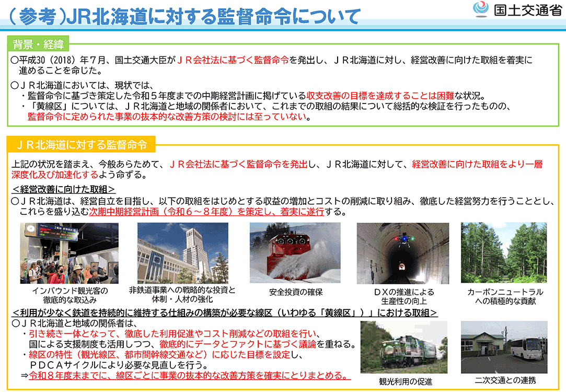
Task: Open the crowded station platform photo
Action: (70, 253)
